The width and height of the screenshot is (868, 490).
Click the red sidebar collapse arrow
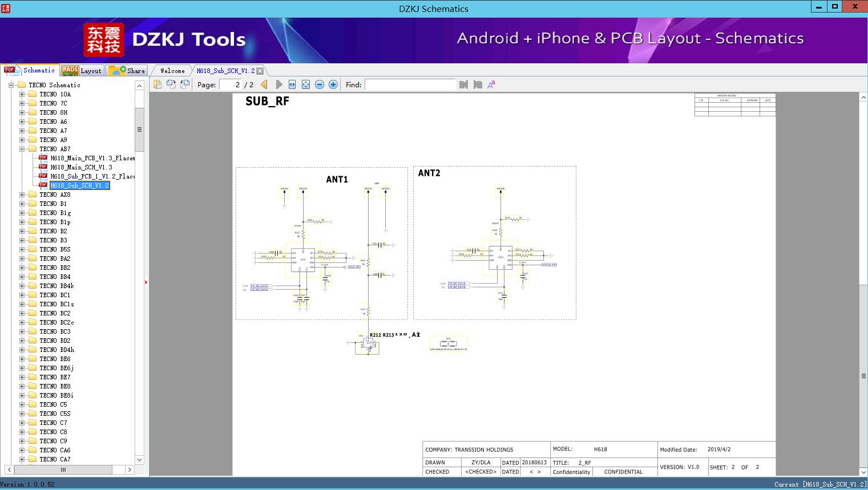[x=146, y=282]
